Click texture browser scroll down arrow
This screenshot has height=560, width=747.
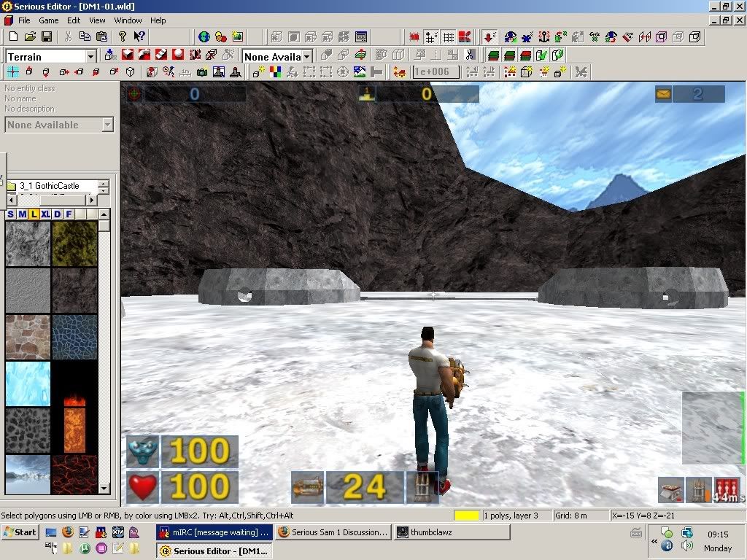104,489
